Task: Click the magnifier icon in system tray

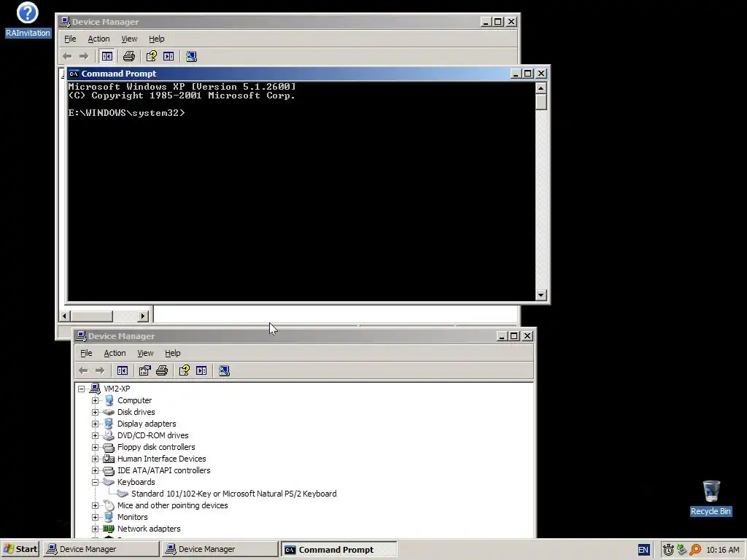Action: tap(695, 550)
